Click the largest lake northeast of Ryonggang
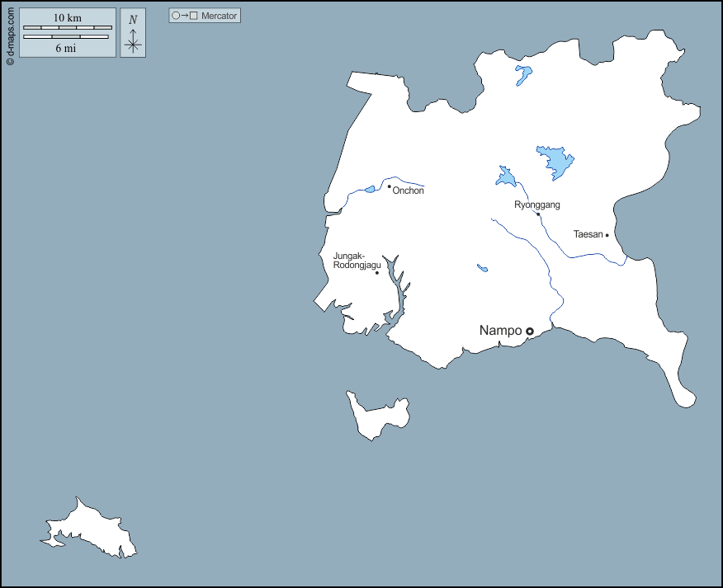This screenshot has width=723, height=588. click(555, 162)
